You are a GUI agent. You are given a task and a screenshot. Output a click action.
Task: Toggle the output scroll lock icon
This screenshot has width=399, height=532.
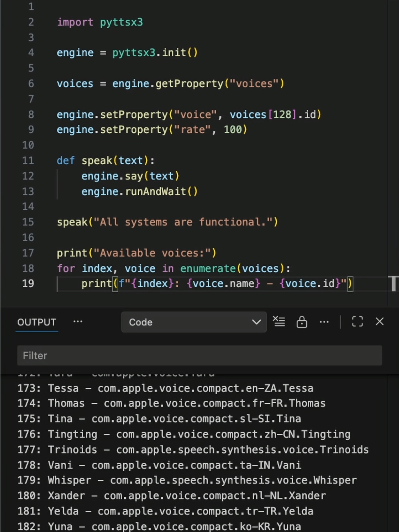pos(302,322)
